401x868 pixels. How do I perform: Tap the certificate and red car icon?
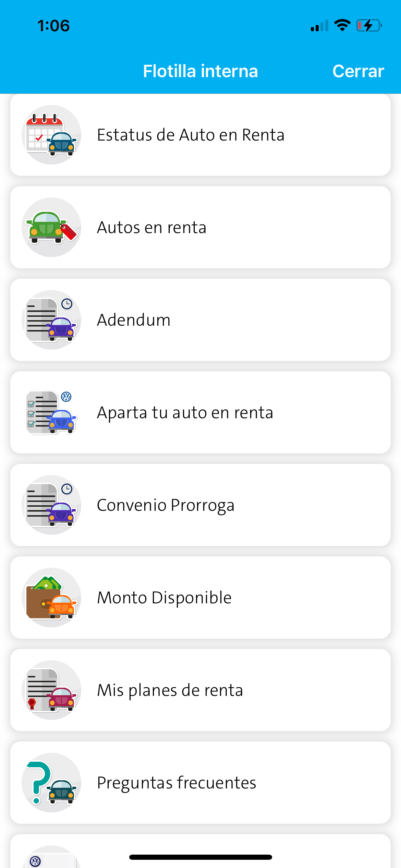[51, 690]
